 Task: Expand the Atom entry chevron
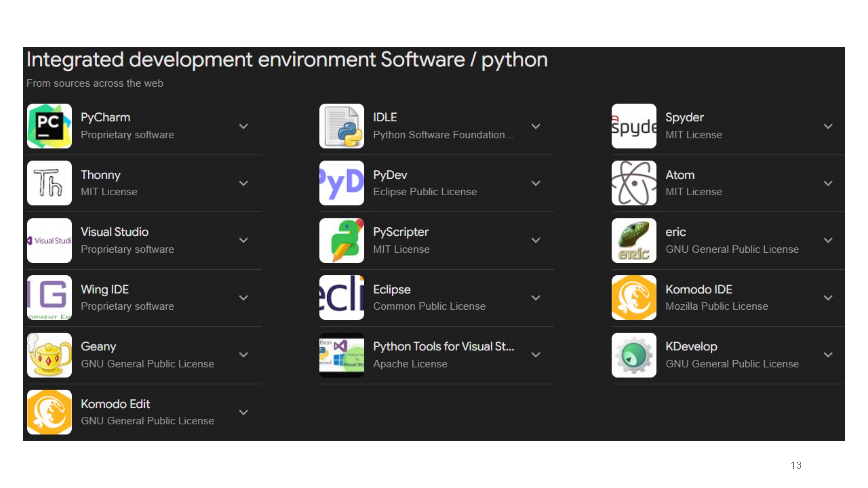coord(828,183)
